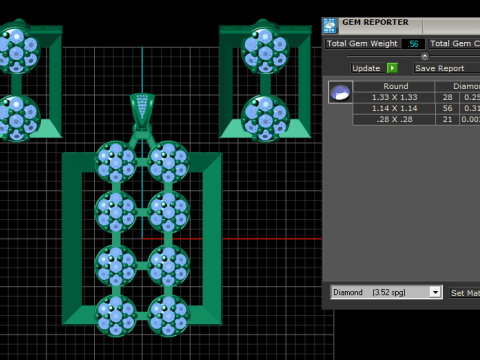This screenshot has width=480, height=360.
Task: Click the Total Gem Weight label
Action: click(362, 44)
